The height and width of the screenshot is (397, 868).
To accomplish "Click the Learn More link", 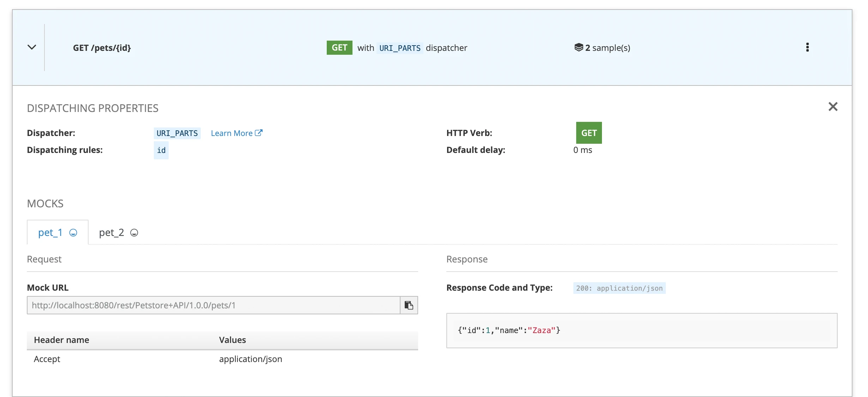I will [231, 133].
